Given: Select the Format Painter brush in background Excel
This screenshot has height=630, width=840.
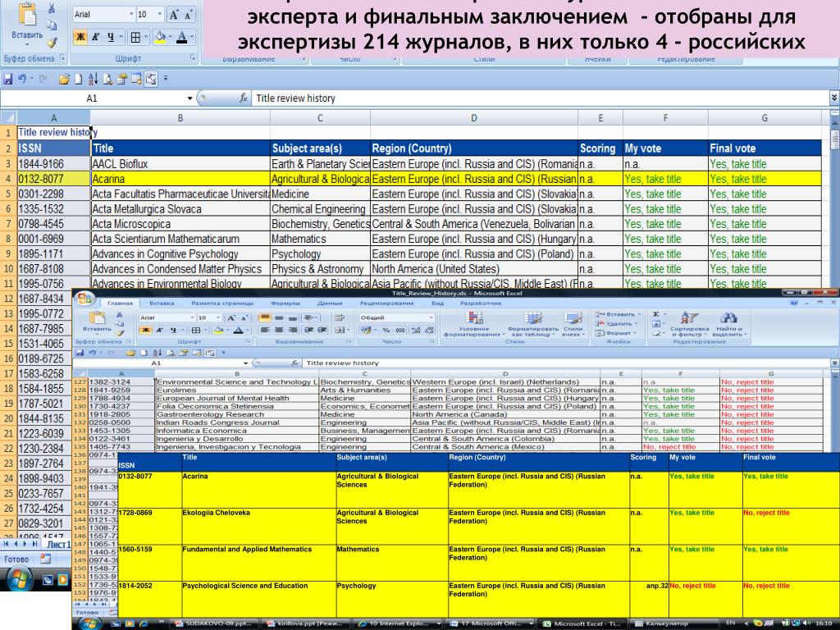Looking at the screenshot, I should [52, 43].
